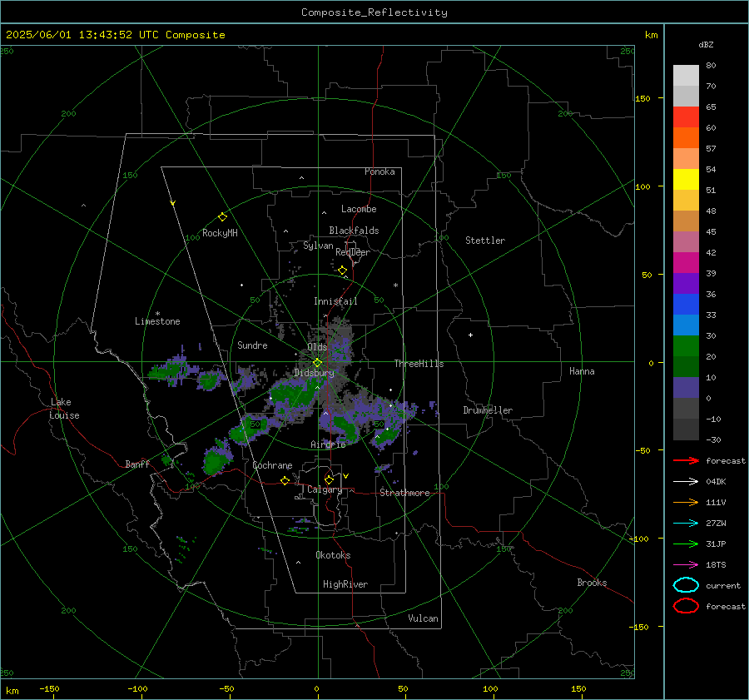Click the asterisk marker above Limestone
The height and width of the screenshot is (700, 749).
pos(157,314)
